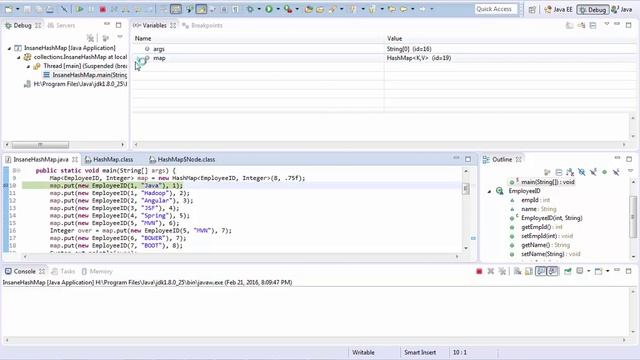The width and height of the screenshot is (640, 360).
Task: Collapse EmployeeID class in Outline
Action: click(x=489, y=191)
